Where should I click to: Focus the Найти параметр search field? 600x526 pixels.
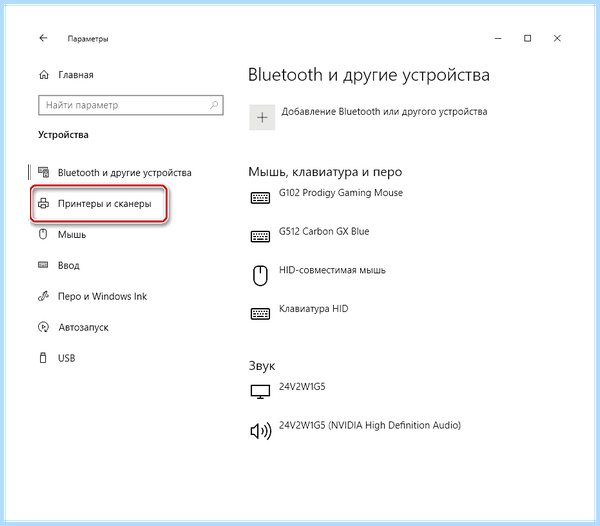(x=131, y=105)
